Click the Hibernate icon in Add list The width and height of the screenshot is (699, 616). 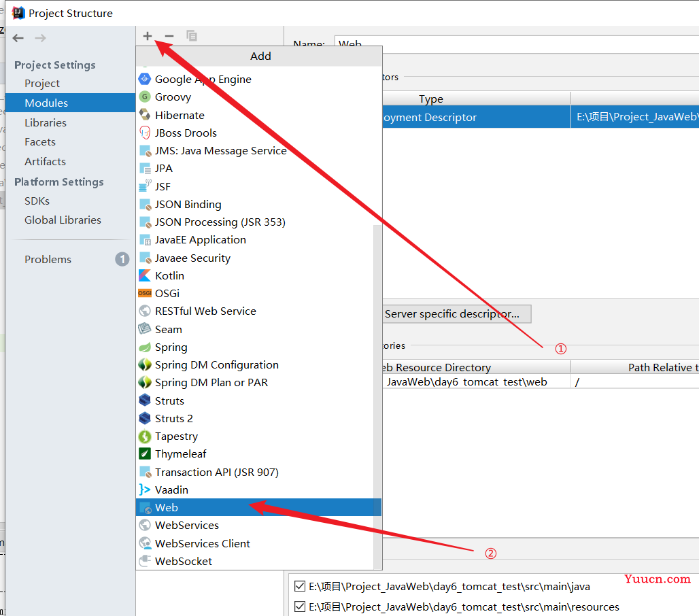point(145,115)
